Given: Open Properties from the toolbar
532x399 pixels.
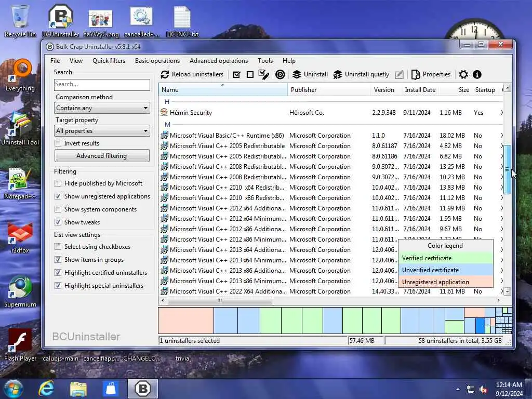Looking at the screenshot, I should point(431,74).
